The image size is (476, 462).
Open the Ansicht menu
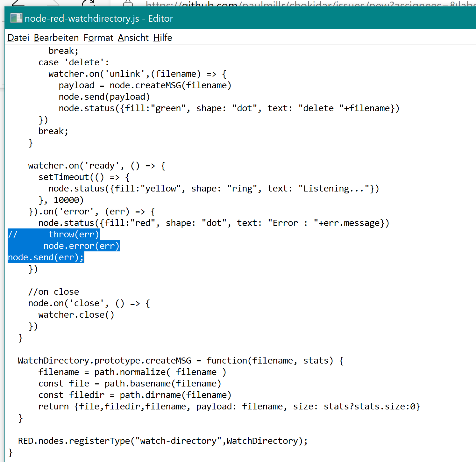pyautogui.click(x=133, y=37)
